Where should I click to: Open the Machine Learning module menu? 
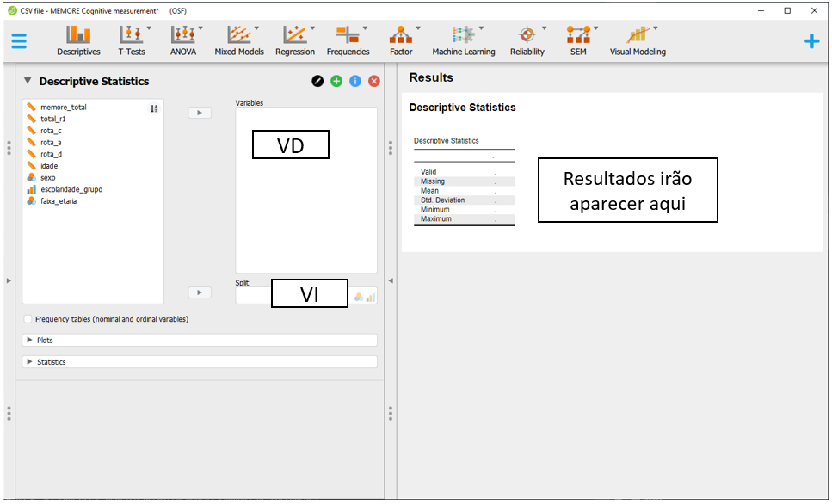click(x=464, y=40)
